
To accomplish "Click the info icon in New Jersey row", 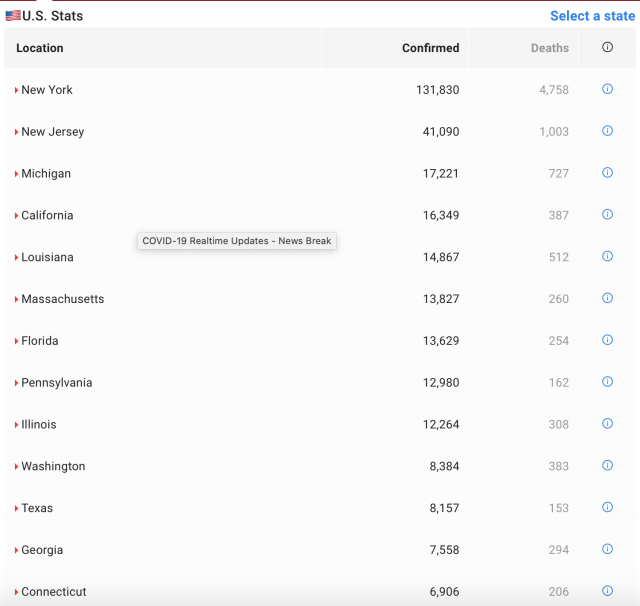I will [607, 131].
